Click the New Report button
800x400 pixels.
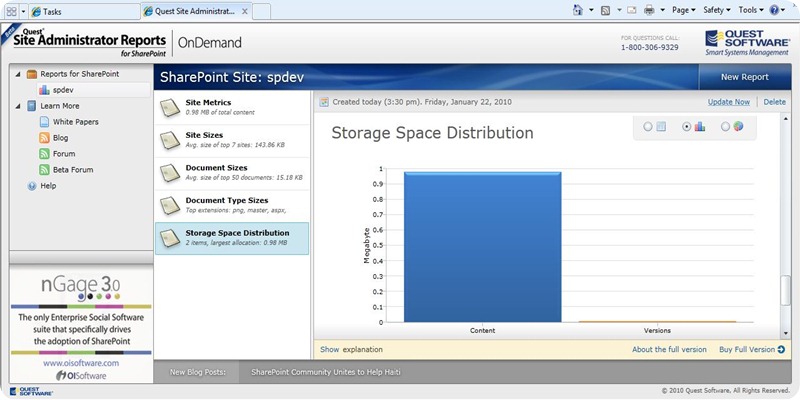pos(744,77)
